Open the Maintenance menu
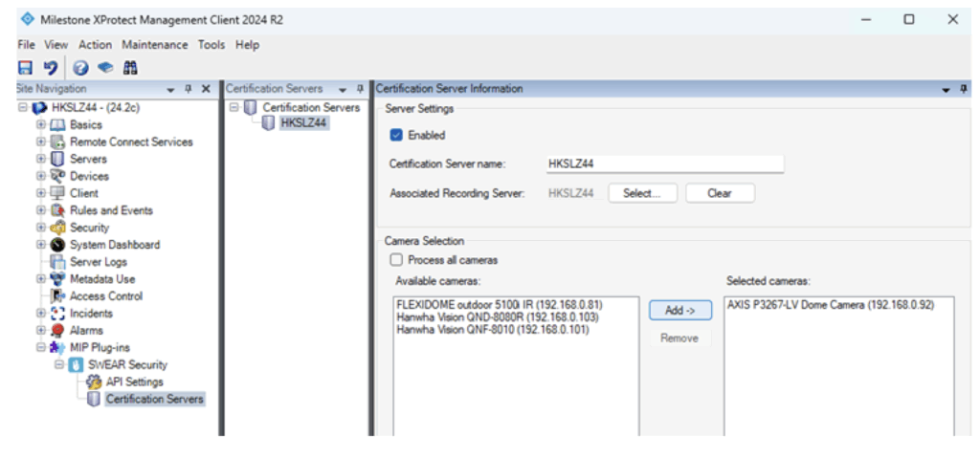The height and width of the screenshot is (458, 980). coord(154,45)
